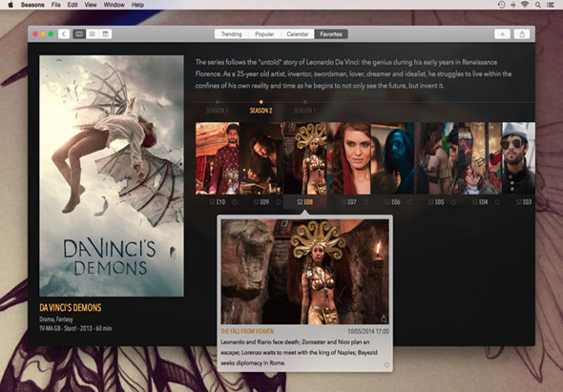Click the eject-shaped menu bar icon
Image resolution: width=563 pixels, height=392 pixels.
(513, 5)
